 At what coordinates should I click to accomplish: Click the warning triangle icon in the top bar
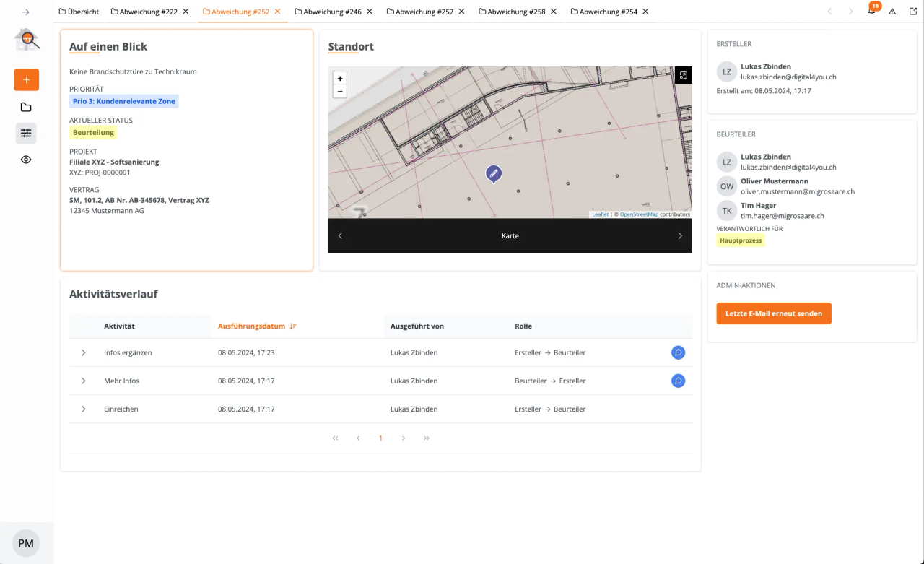pos(892,12)
